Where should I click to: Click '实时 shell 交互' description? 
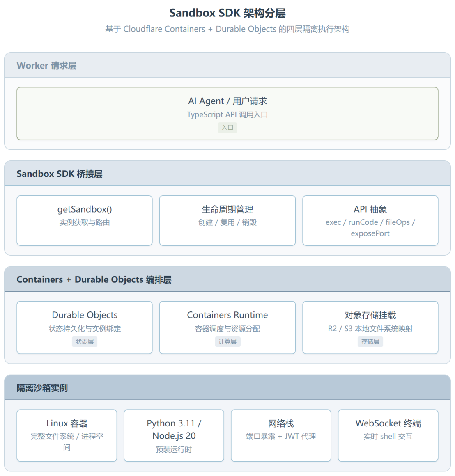(388, 437)
